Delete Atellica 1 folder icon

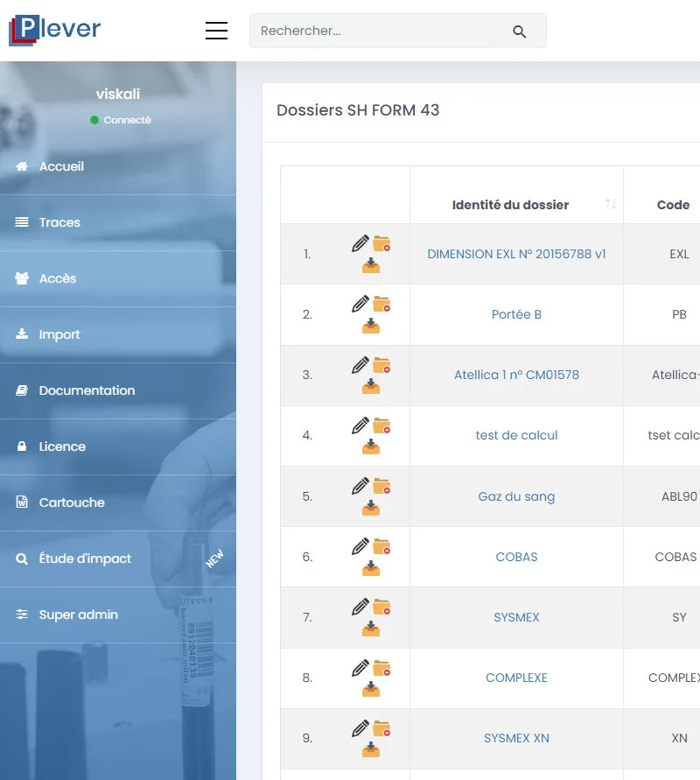point(381,365)
